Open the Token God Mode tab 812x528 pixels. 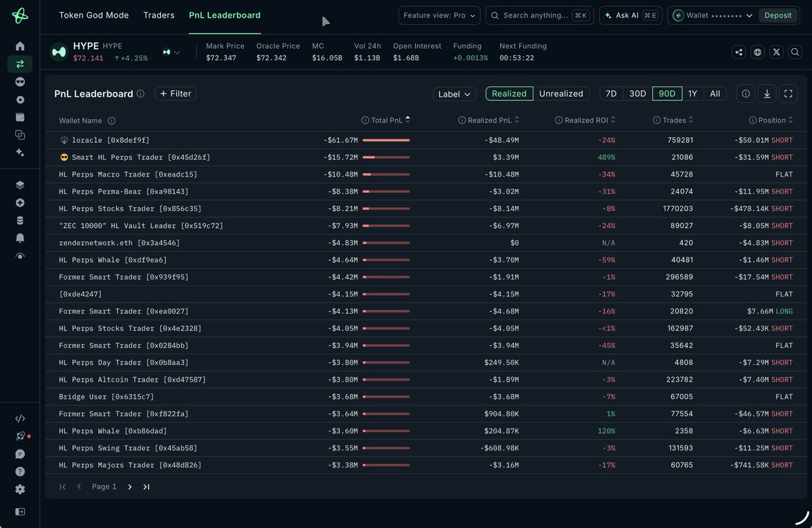click(94, 15)
